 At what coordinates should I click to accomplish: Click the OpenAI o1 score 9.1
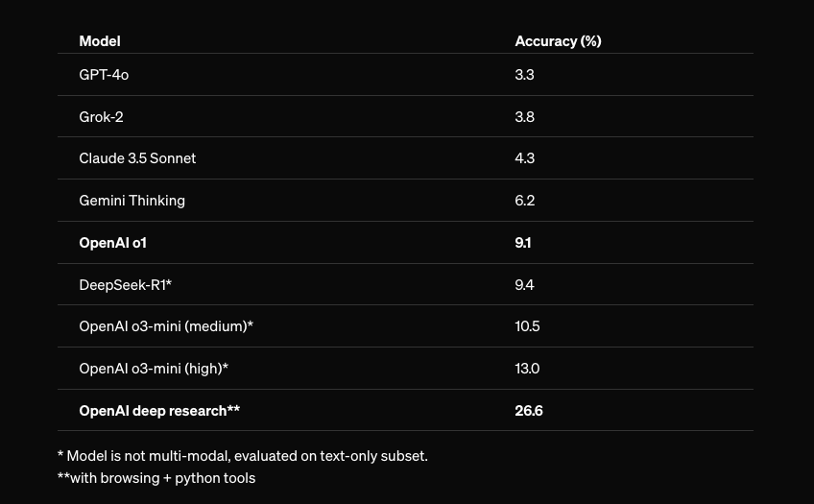pos(522,242)
